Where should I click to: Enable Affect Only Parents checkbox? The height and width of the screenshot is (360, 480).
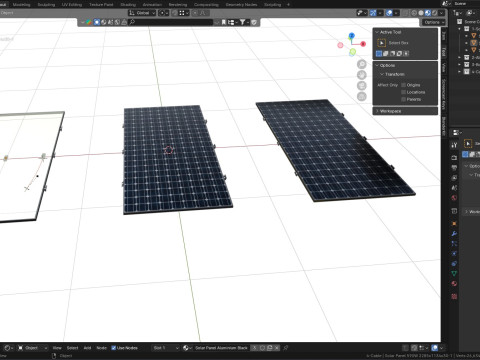[x=404, y=99]
